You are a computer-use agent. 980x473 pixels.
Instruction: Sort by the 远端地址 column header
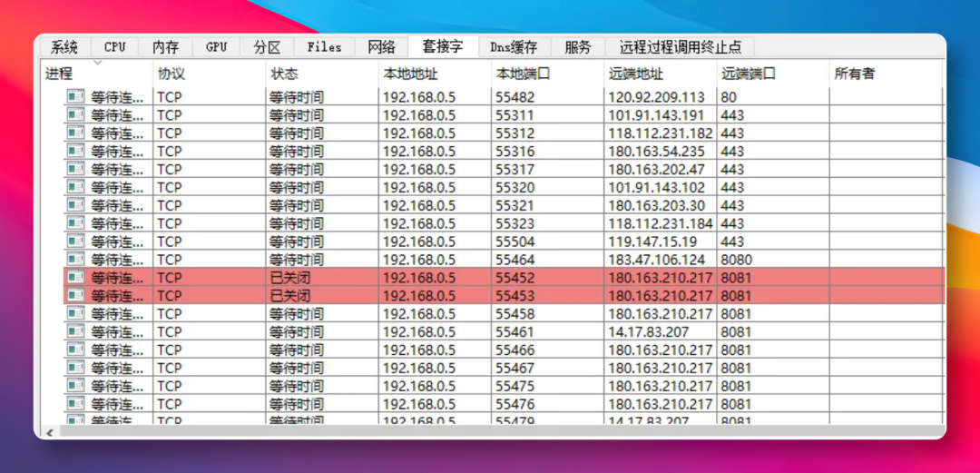tap(660, 74)
